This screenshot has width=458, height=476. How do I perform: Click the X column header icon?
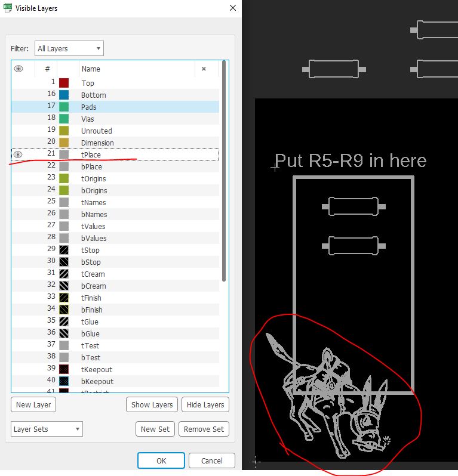tap(204, 69)
